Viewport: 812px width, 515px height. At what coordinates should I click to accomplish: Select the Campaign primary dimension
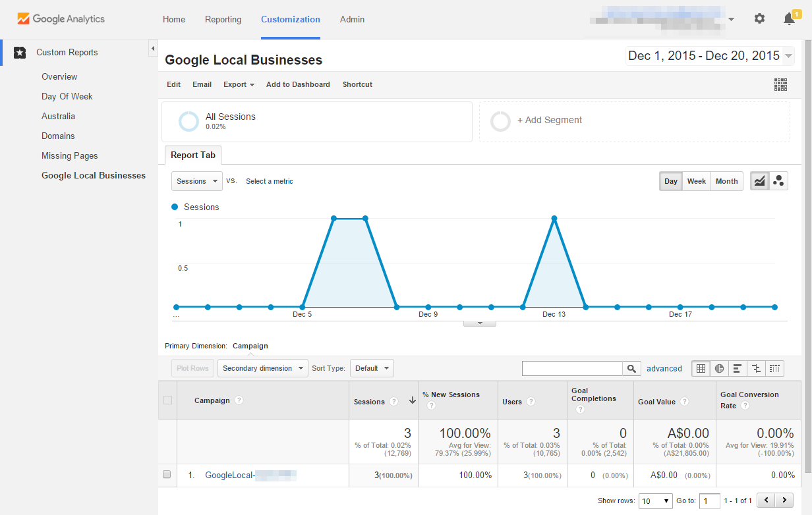click(x=250, y=346)
